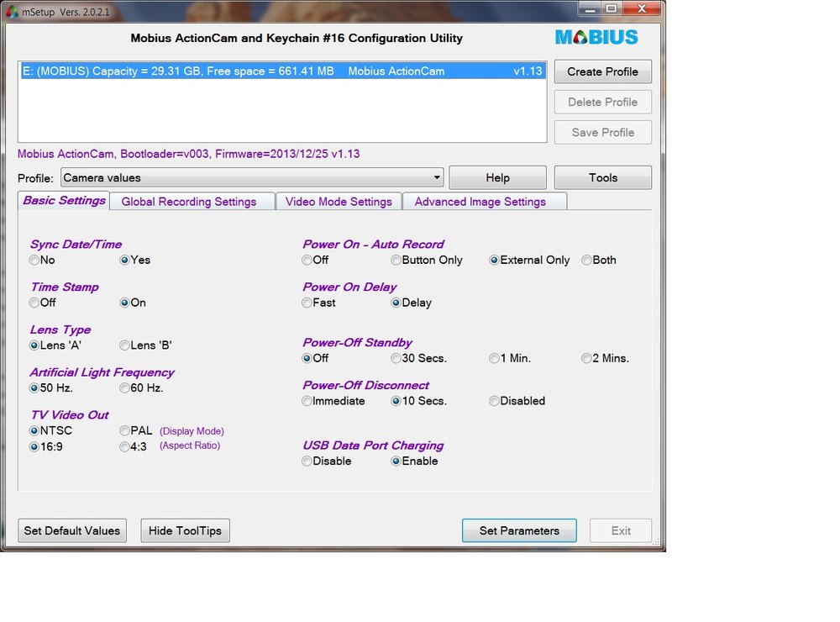The height and width of the screenshot is (622, 840).
Task: Click the mSetup app icon in title bar
Action: click(x=12, y=11)
